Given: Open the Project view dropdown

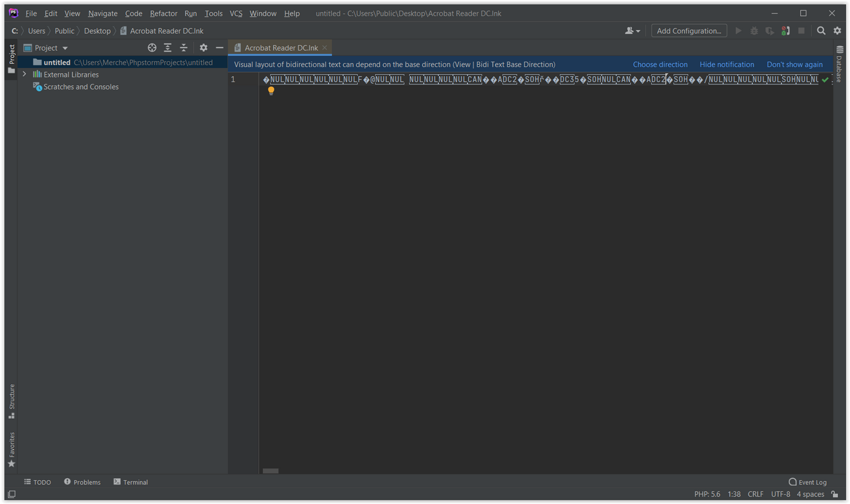Looking at the screenshot, I should click(x=45, y=48).
